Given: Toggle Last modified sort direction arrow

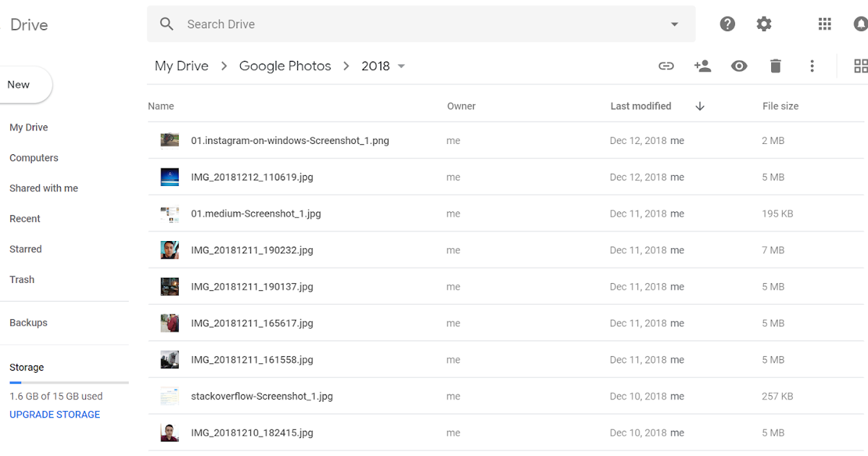Looking at the screenshot, I should click(x=699, y=106).
